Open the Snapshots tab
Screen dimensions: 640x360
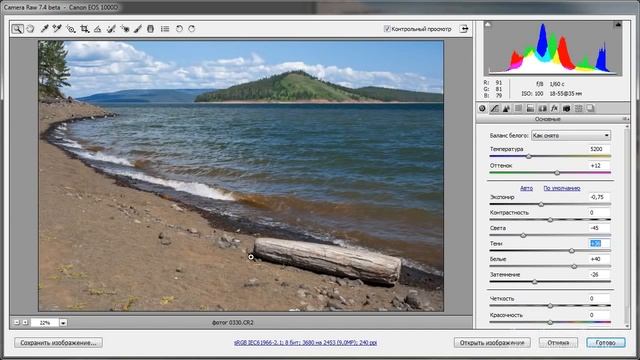591,108
